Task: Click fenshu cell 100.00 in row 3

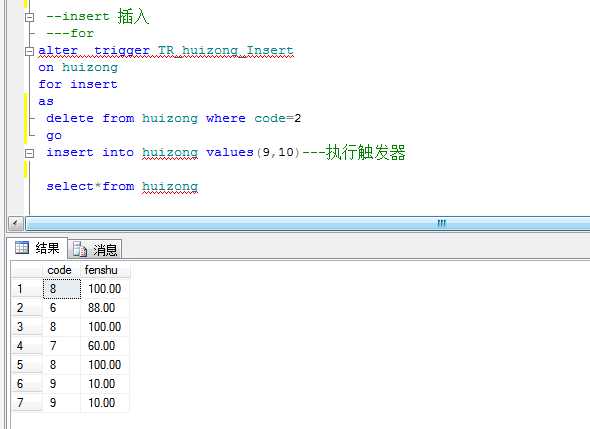Action: pyautogui.click(x=105, y=327)
